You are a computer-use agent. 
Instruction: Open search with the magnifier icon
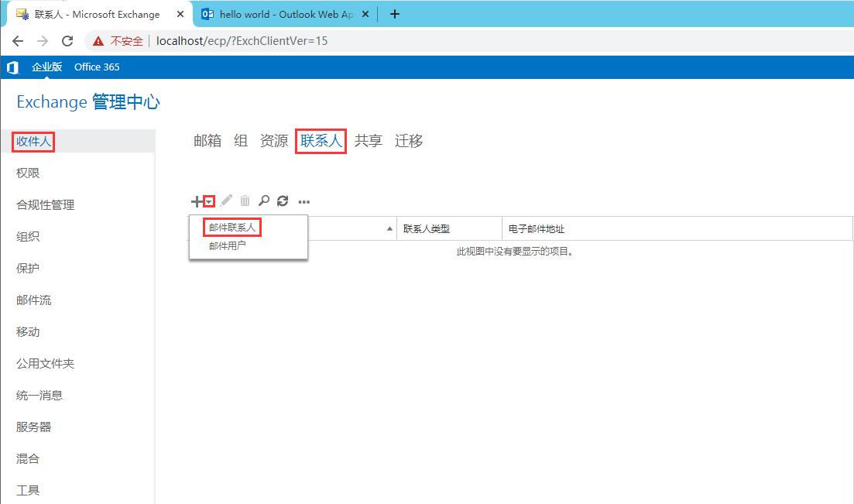tap(263, 201)
